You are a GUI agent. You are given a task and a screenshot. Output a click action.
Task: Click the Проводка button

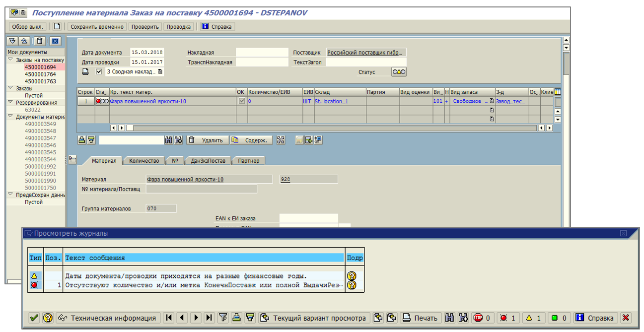tap(179, 27)
